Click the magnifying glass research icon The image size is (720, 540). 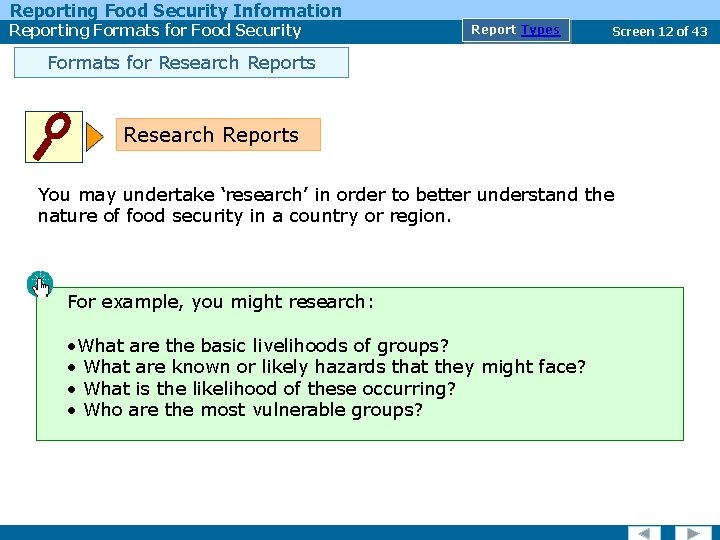click(x=54, y=137)
